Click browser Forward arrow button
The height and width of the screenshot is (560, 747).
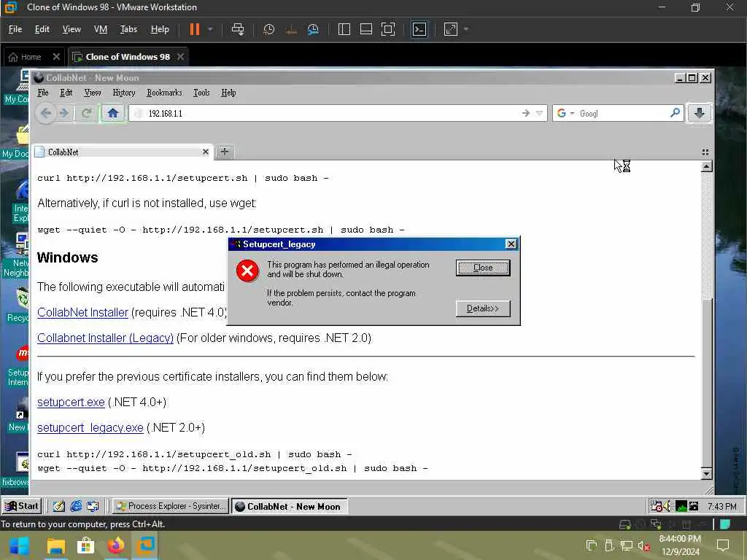64,113
